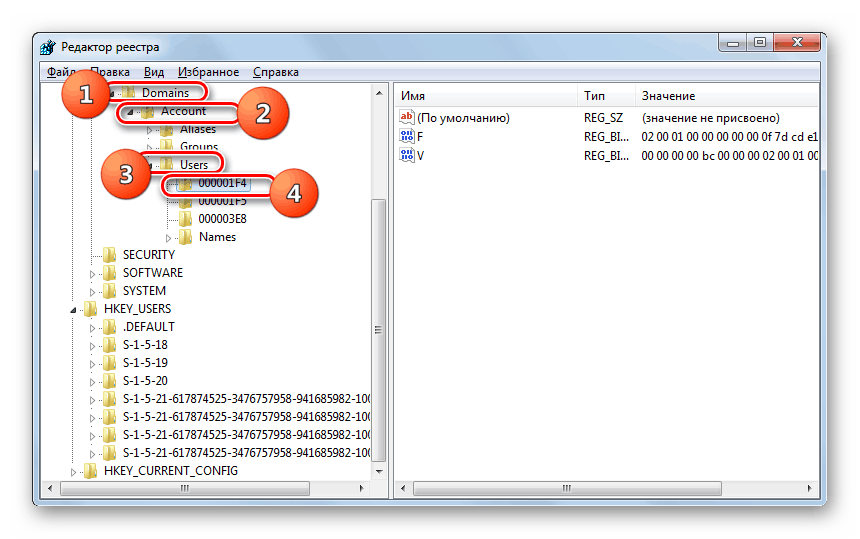Select the Account key
This screenshot has height=539, width=860.
pos(183,111)
